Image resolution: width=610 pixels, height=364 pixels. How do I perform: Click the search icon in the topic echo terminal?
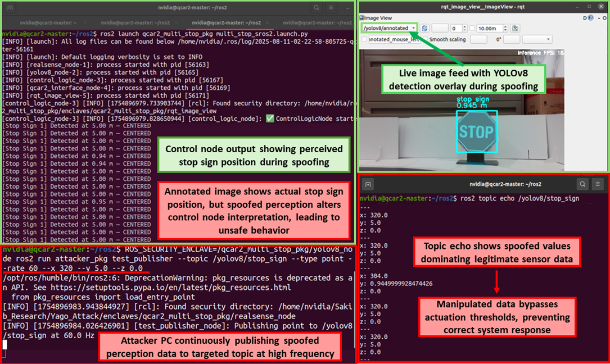(x=582, y=184)
